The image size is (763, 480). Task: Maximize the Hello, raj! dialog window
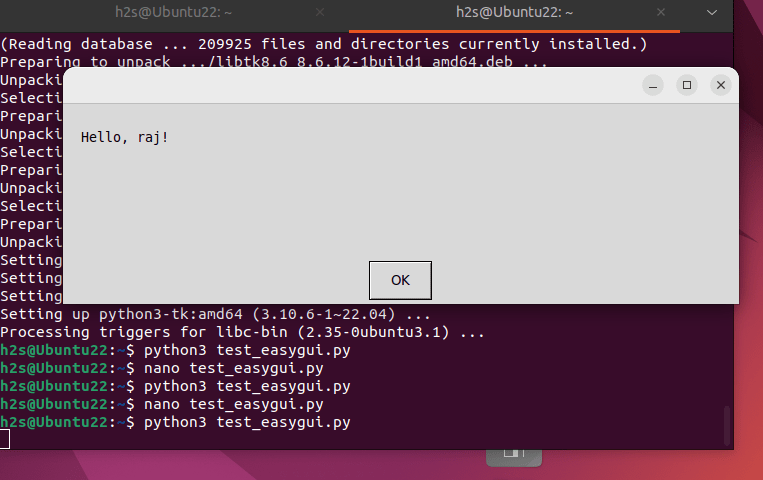coord(687,85)
